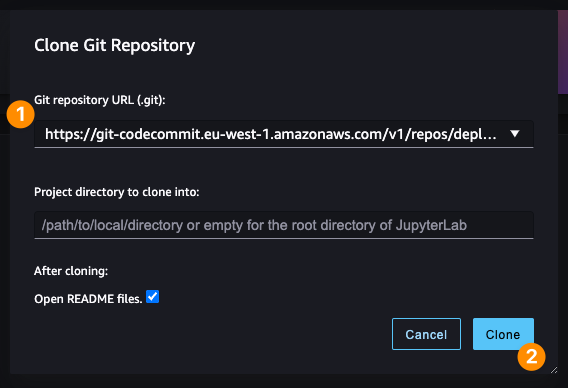Click the dark backdrop below the dialog
Image resolution: width=568 pixels, height=388 pixels.
(x=284, y=381)
